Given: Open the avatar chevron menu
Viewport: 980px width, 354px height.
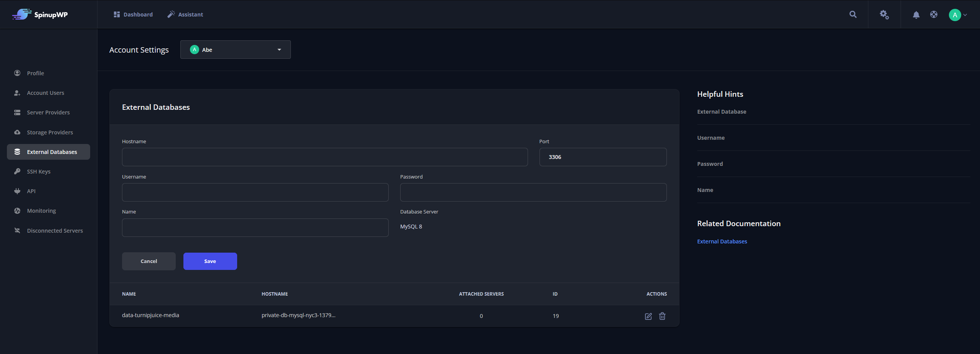Looking at the screenshot, I should [965, 15].
